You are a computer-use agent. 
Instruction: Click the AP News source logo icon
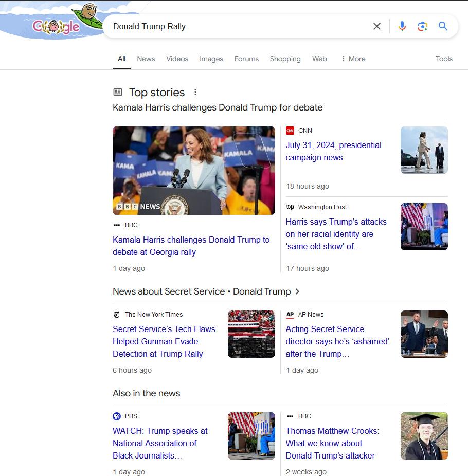point(290,315)
